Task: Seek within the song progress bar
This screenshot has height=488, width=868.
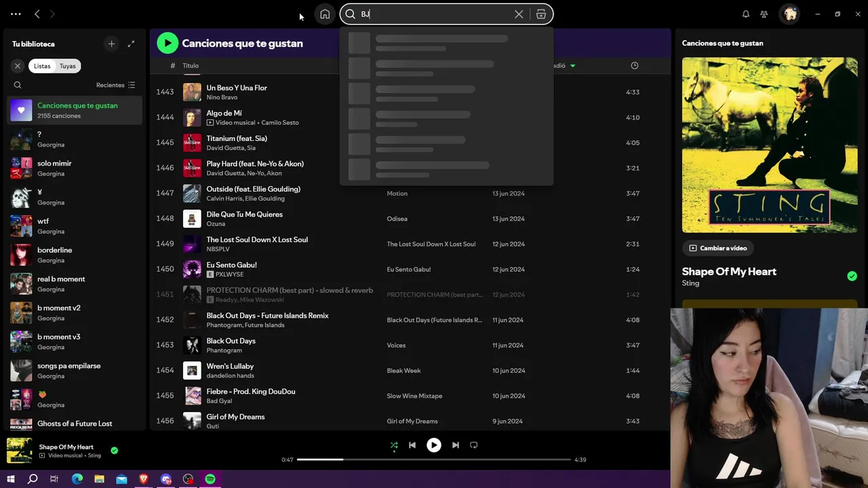Action: 434,460
